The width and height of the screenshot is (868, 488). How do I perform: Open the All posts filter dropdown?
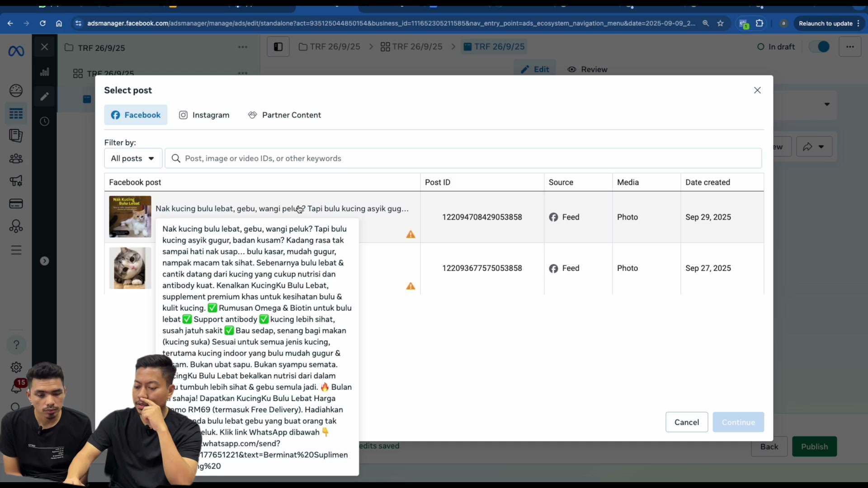point(133,158)
